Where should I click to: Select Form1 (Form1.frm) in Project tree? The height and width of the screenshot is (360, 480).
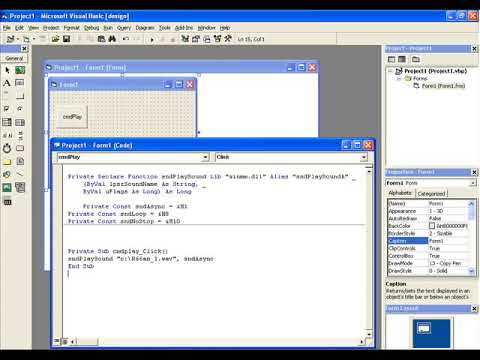tap(443, 86)
